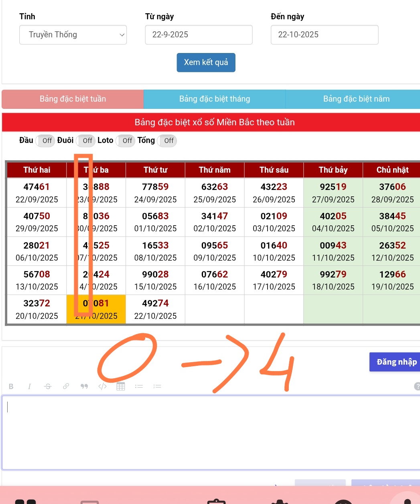Insert a blockquote with the quote icon

click(x=84, y=386)
